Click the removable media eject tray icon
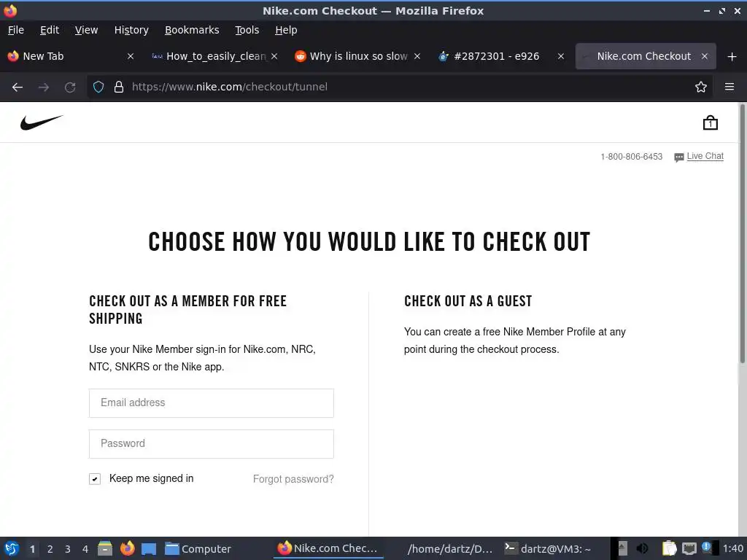 click(622, 548)
